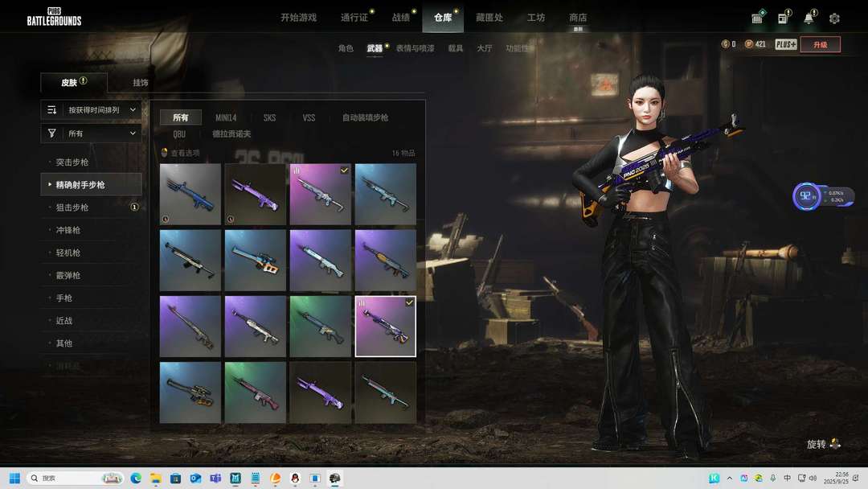Filter skins by QBU
This screenshot has height=489, width=868.
pyautogui.click(x=179, y=134)
